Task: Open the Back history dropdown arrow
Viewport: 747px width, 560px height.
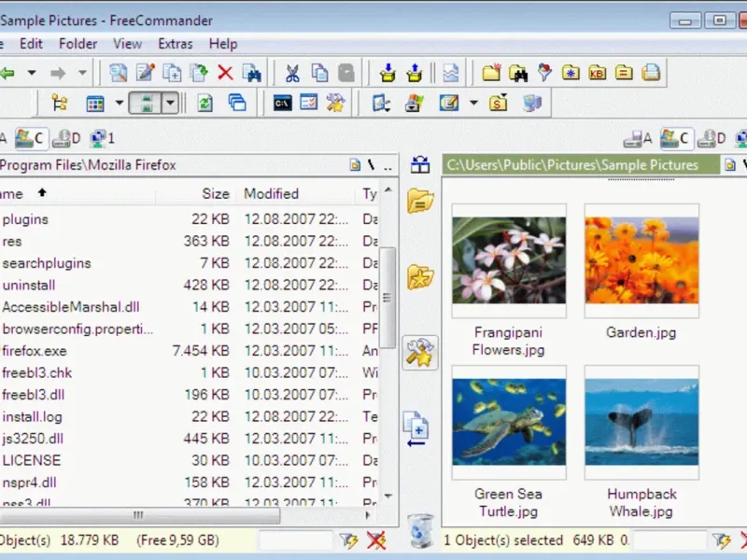Action: click(x=32, y=74)
